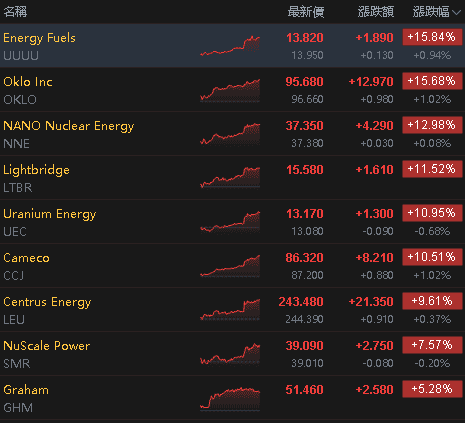The image size is (465, 423).
Task: Sort list by 名稱 column header
Action: (x=15, y=12)
